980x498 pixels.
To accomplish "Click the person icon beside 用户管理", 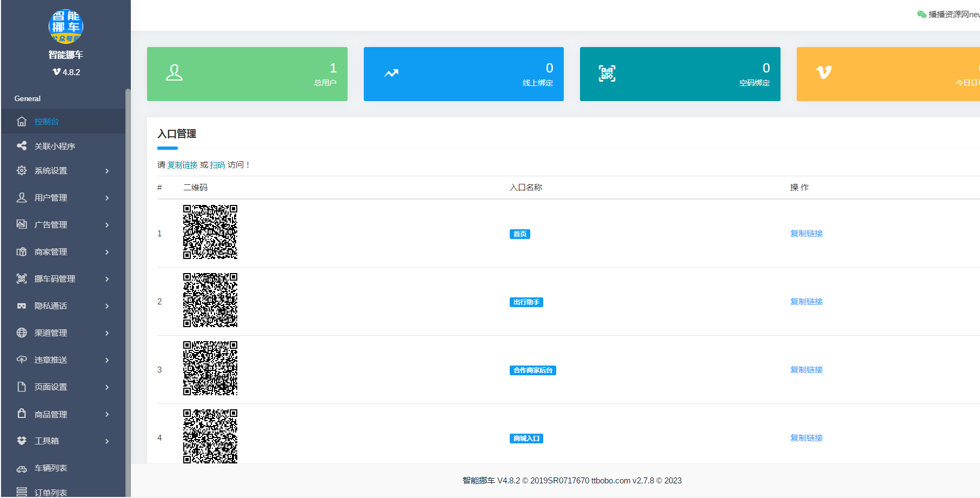I will coord(22,197).
